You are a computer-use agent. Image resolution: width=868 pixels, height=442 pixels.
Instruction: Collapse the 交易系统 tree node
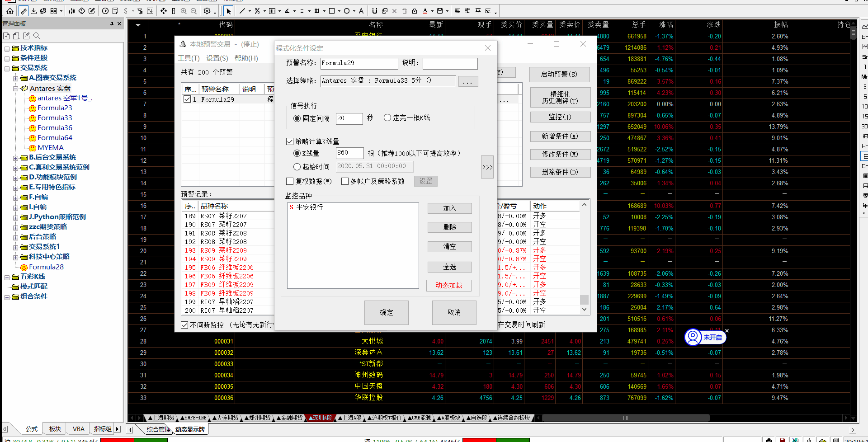tap(7, 69)
